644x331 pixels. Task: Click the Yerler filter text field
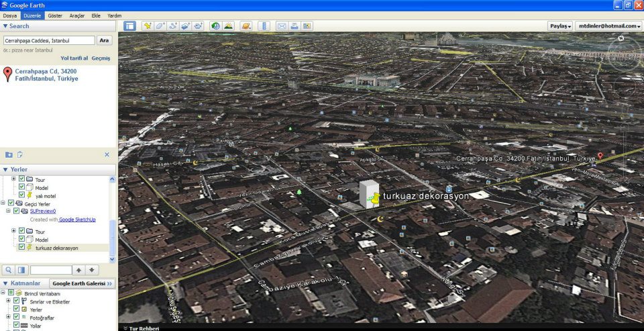tap(51, 270)
